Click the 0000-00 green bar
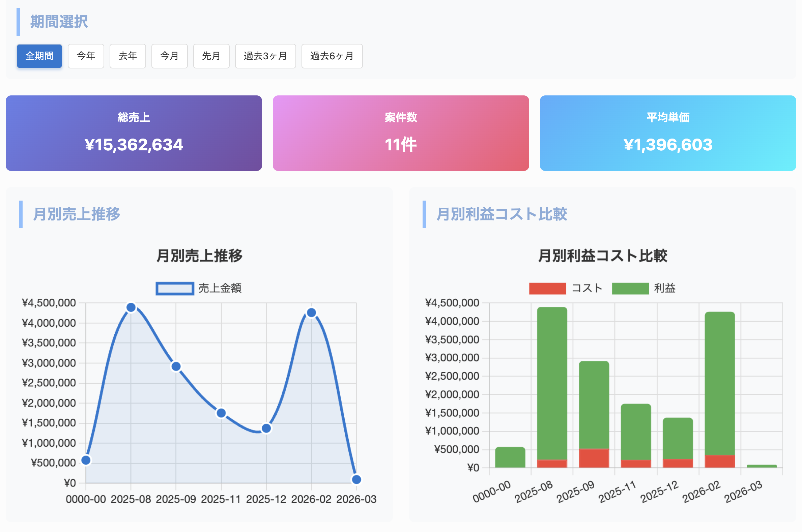This screenshot has height=532, width=802. coord(510,457)
